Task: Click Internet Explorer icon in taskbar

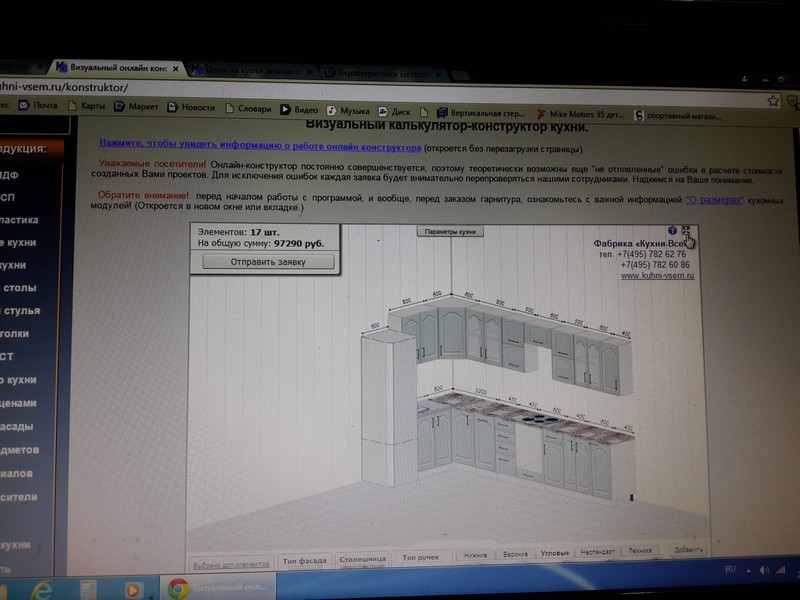Action: tap(42, 589)
